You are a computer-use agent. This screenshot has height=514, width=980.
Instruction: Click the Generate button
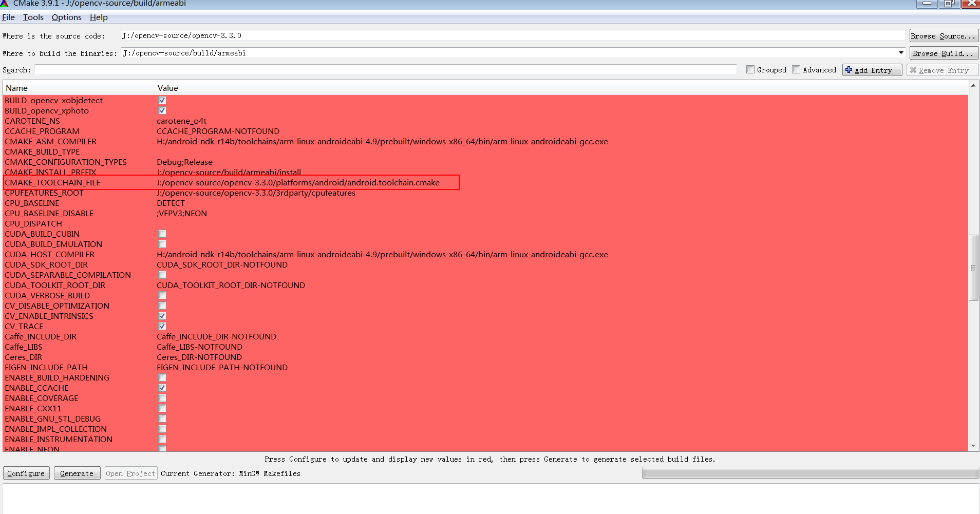[x=77, y=473]
